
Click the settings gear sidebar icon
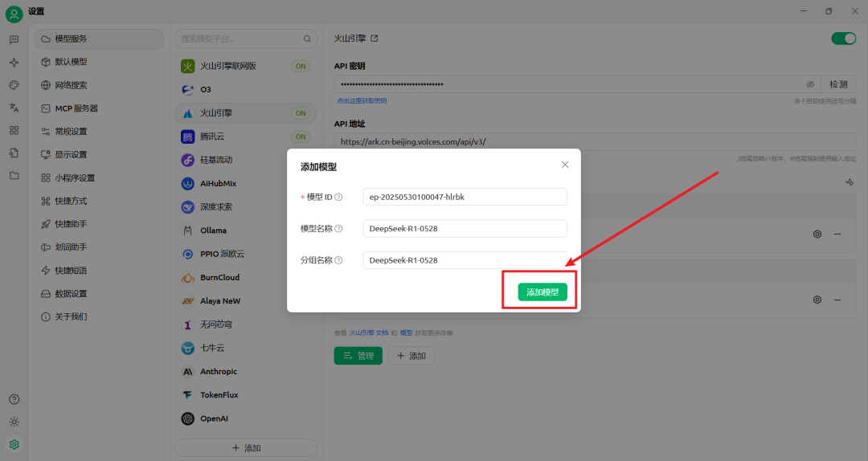[x=14, y=444]
